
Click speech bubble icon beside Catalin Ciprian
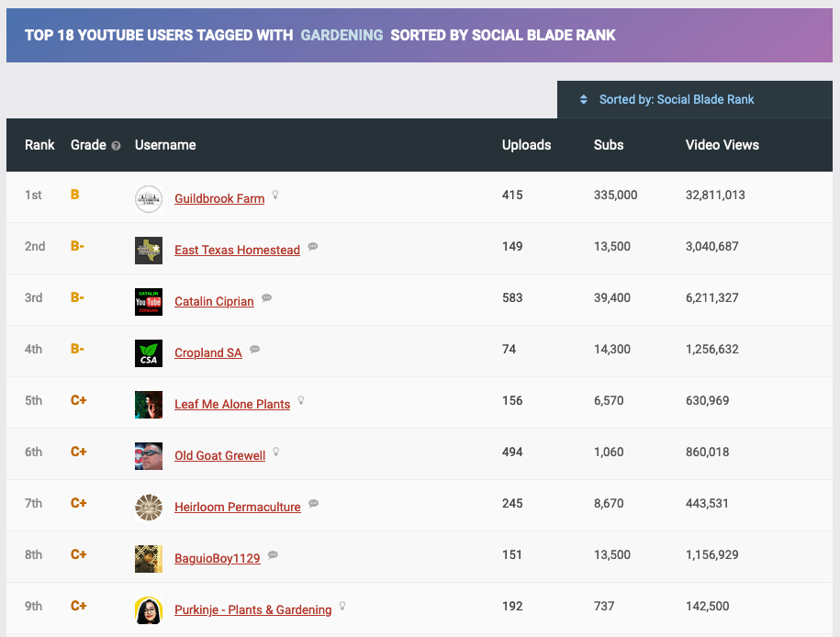[267, 298]
